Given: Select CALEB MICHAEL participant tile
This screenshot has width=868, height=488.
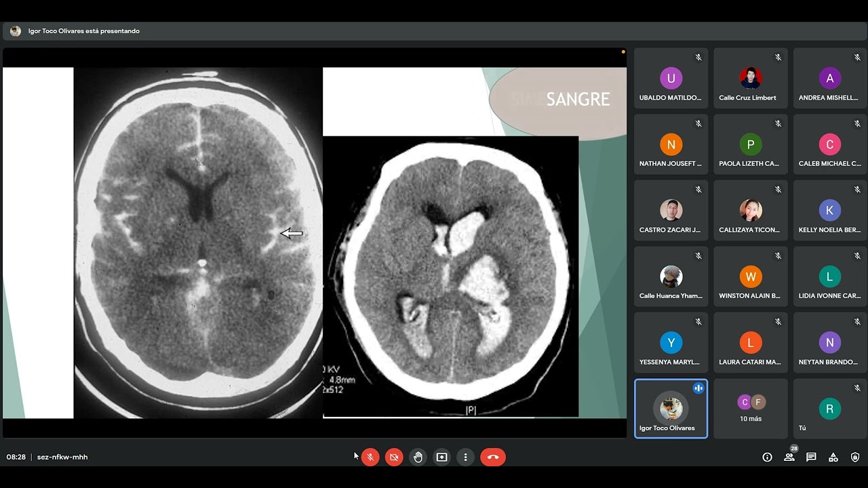Looking at the screenshot, I should tap(830, 144).
